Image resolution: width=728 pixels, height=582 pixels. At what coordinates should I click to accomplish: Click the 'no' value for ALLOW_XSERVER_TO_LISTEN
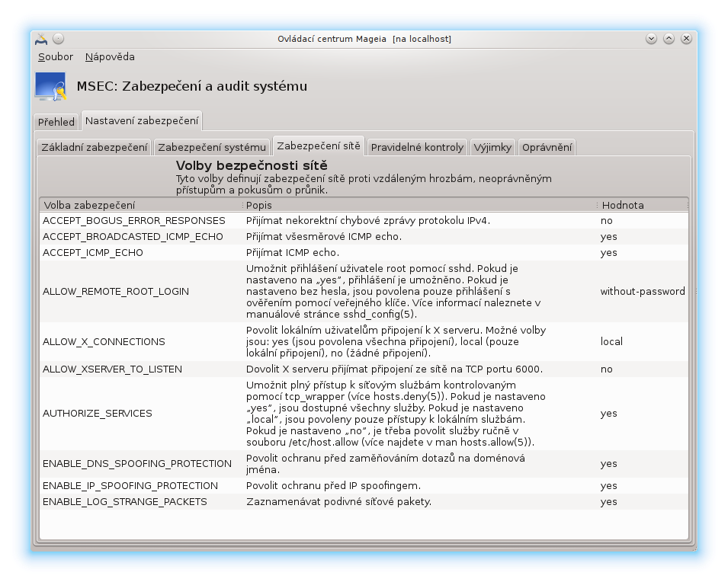point(606,369)
